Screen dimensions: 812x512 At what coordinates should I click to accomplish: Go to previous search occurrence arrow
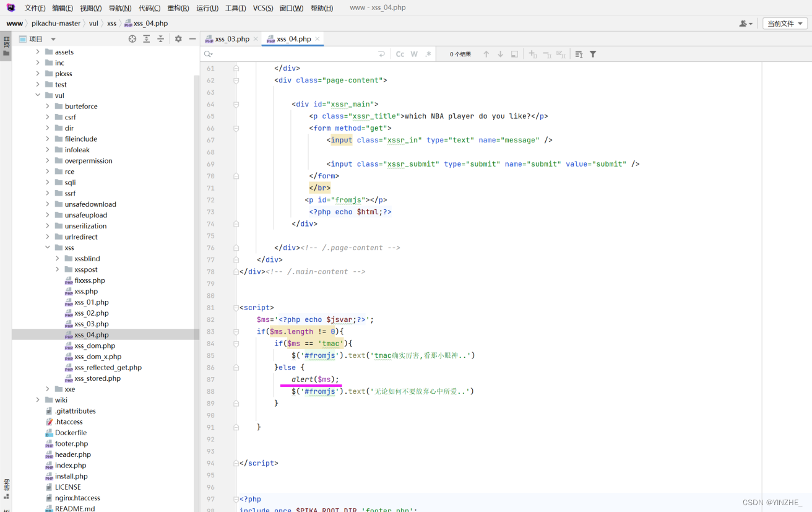point(486,54)
